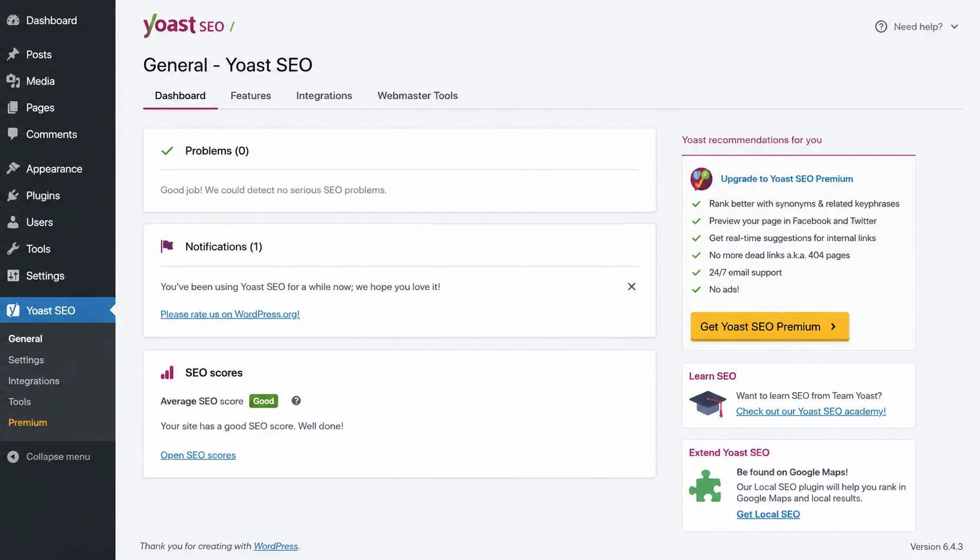This screenshot has height=560, width=980.
Task: Open General under Yoast SEO submenu
Action: [x=25, y=338]
